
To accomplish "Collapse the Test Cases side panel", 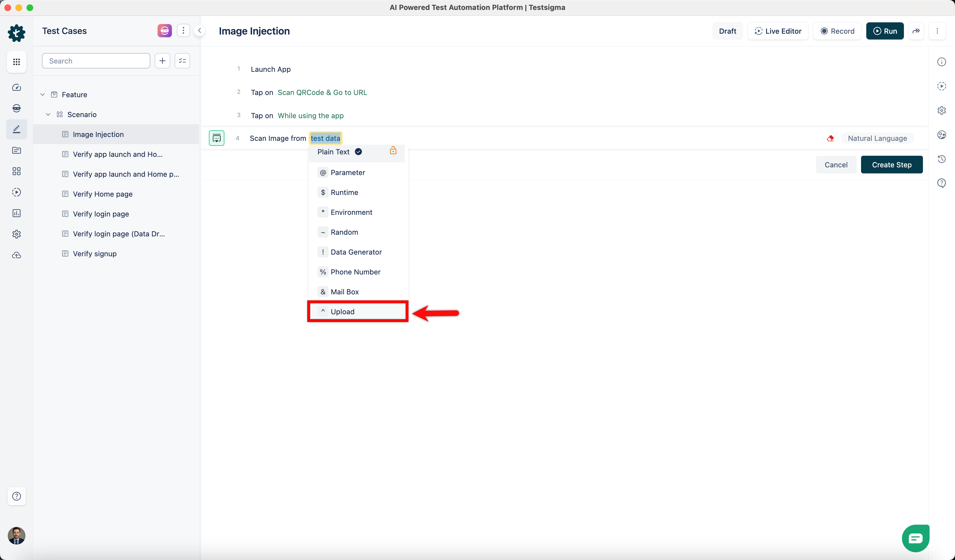I will [200, 31].
